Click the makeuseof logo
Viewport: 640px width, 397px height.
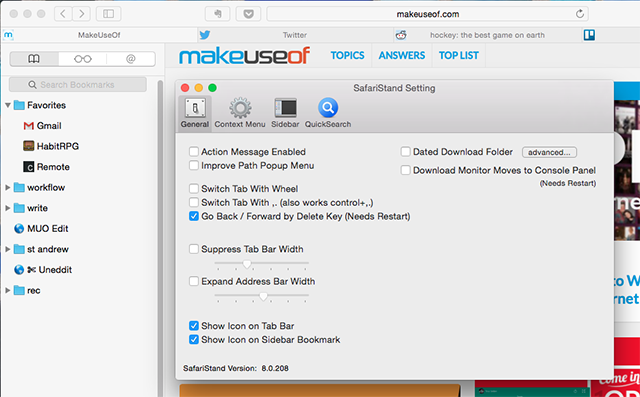pyautogui.click(x=244, y=56)
